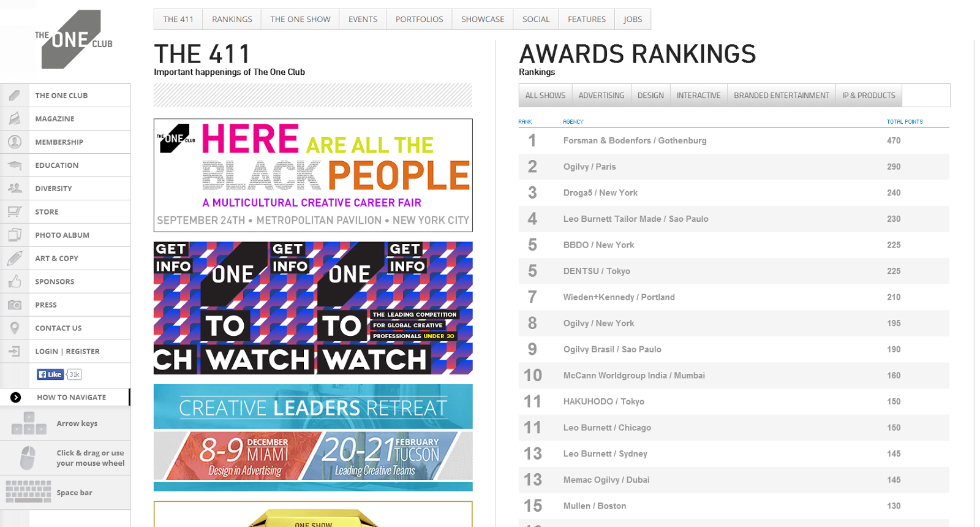Click the contact us location pin icon

tap(15, 328)
